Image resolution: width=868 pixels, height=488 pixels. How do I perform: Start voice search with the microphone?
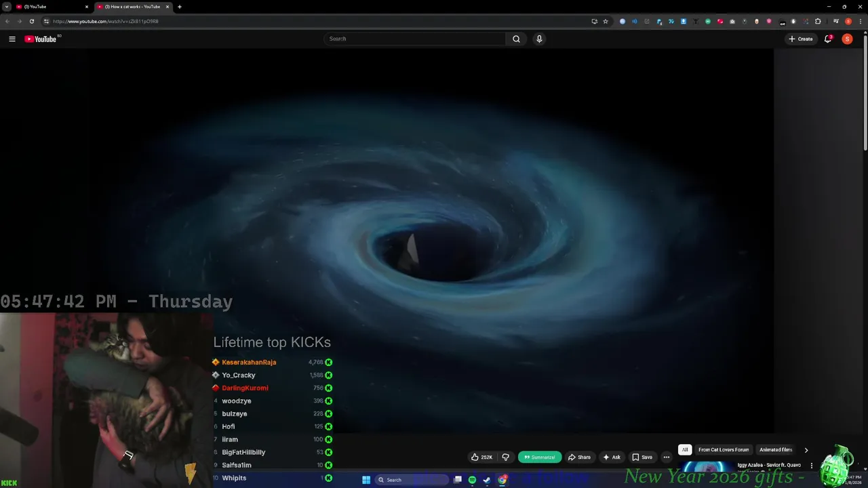pos(539,39)
